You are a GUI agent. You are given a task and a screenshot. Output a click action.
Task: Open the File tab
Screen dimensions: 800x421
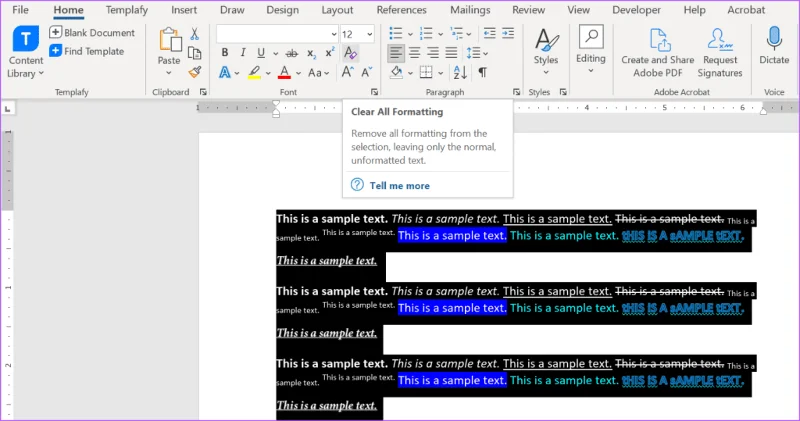20,10
